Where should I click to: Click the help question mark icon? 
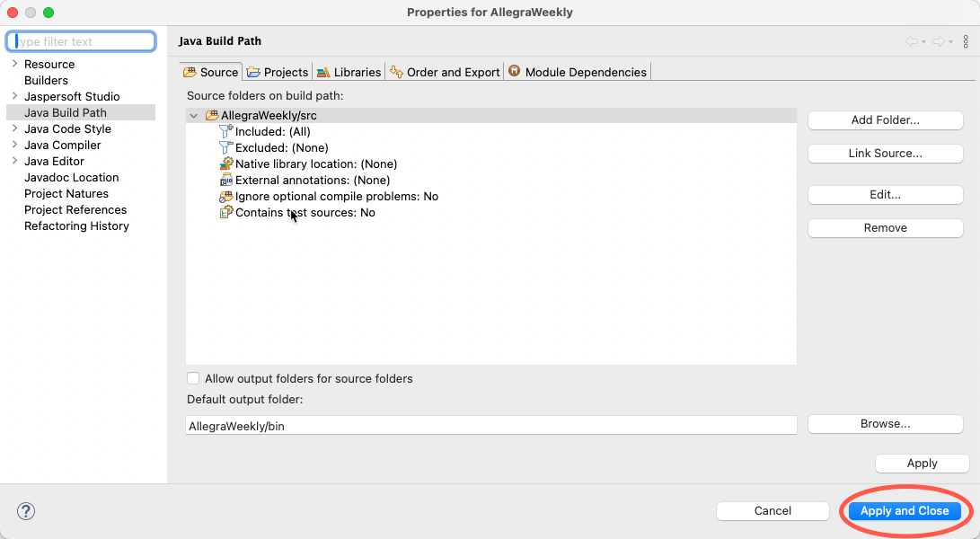click(x=26, y=511)
